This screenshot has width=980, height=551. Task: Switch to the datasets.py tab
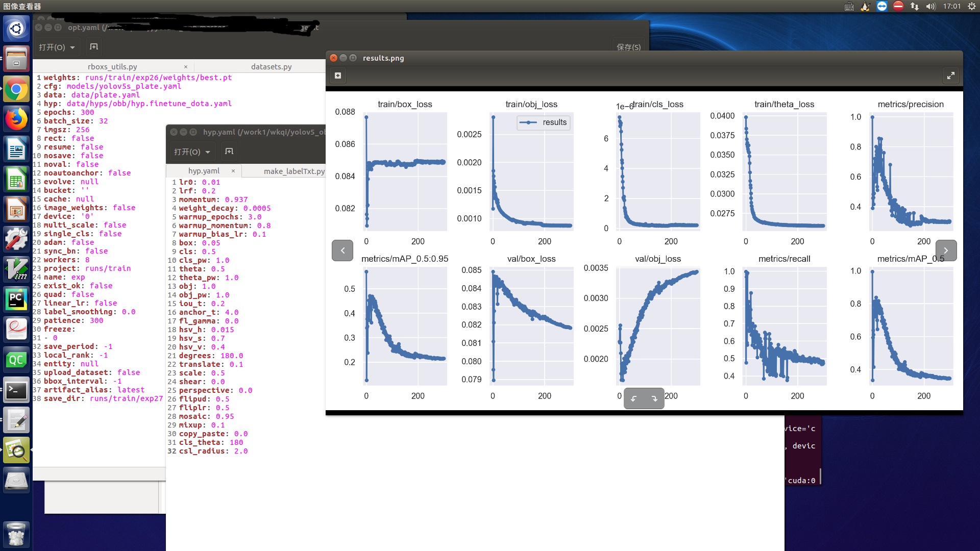(x=271, y=67)
